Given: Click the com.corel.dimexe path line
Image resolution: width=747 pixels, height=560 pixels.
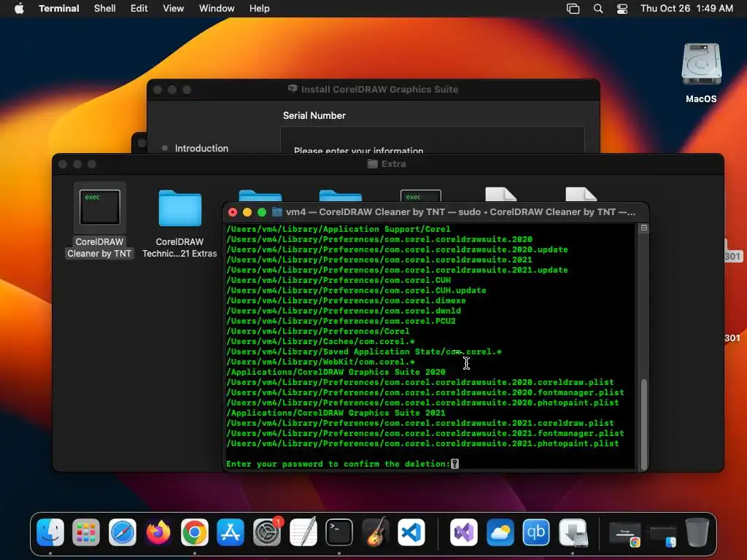Looking at the screenshot, I should (347, 300).
